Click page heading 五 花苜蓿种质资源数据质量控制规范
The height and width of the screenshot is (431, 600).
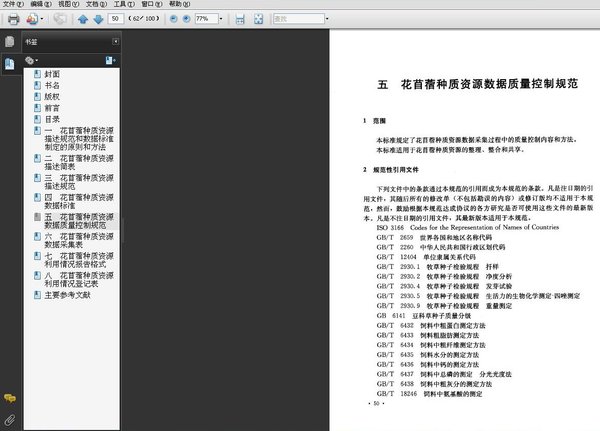pyautogui.click(x=478, y=84)
